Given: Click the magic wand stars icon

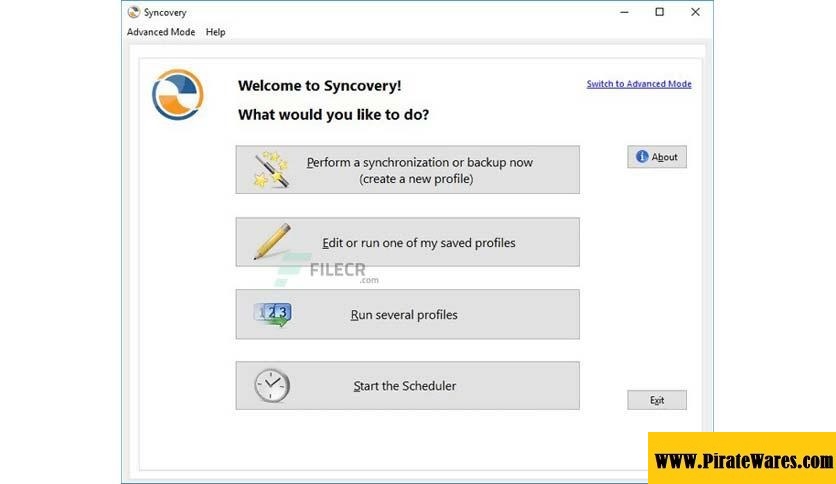Looking at the screenshot, I should [x=270, y=170].
